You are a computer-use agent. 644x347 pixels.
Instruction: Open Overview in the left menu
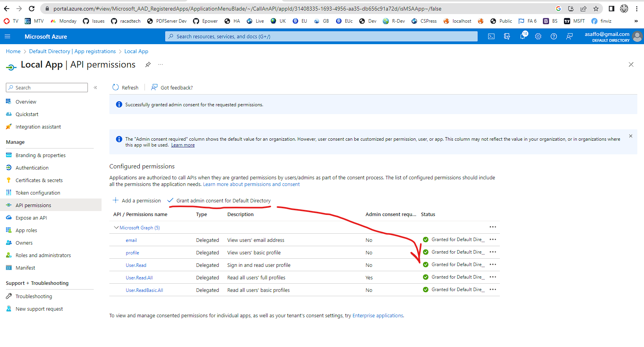tap(26, 102)
